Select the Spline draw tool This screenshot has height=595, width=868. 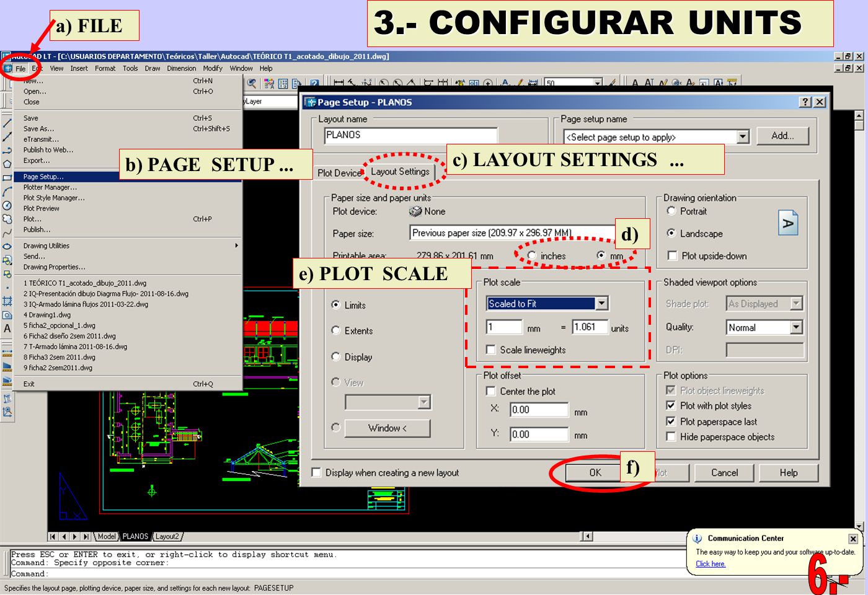coord(7,232)
